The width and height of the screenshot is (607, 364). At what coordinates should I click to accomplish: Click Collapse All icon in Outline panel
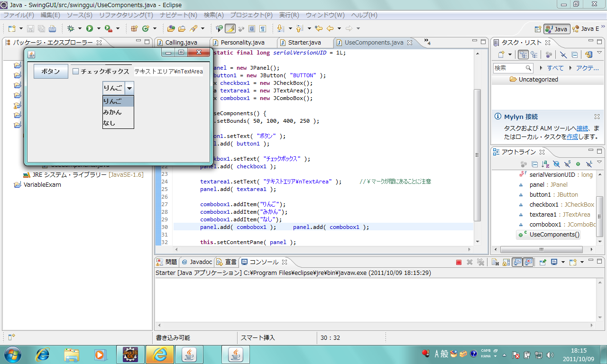tap(534, 164)
